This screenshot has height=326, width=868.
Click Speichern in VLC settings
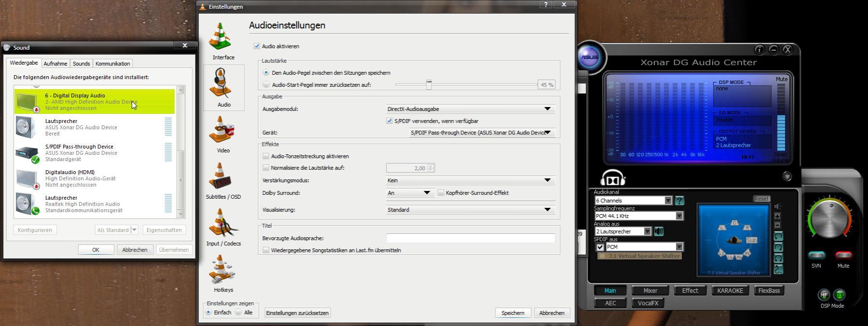coord(513,313)
